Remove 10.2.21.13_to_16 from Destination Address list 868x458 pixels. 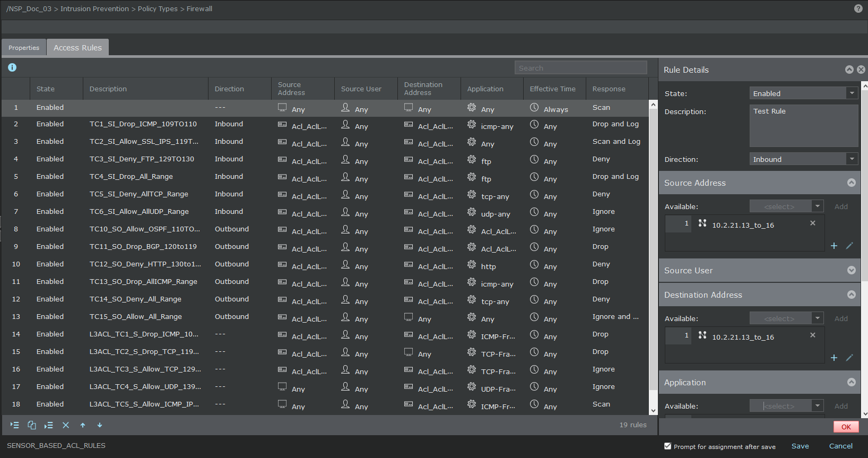[813, 335]
